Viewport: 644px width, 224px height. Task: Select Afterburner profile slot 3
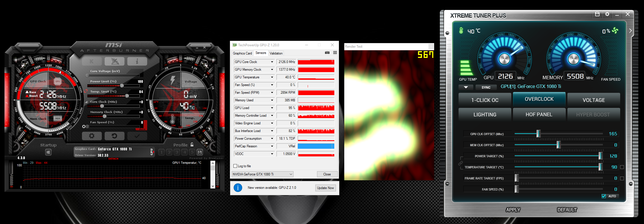point(177,152)
